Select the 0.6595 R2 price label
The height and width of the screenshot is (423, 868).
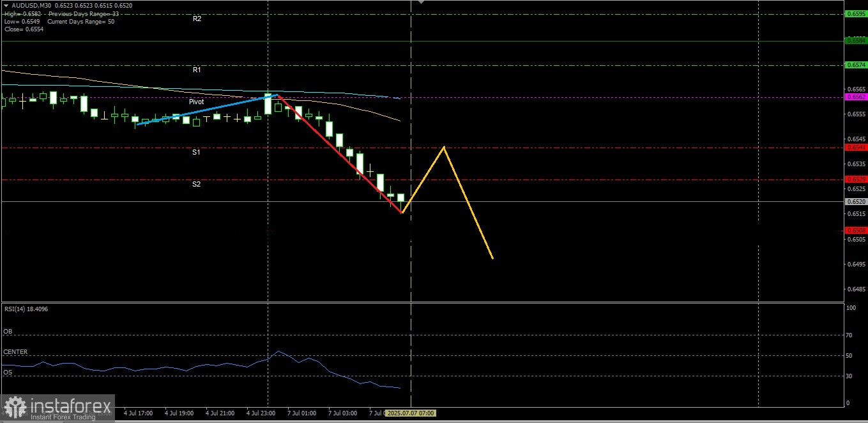[x=855, y=13]
